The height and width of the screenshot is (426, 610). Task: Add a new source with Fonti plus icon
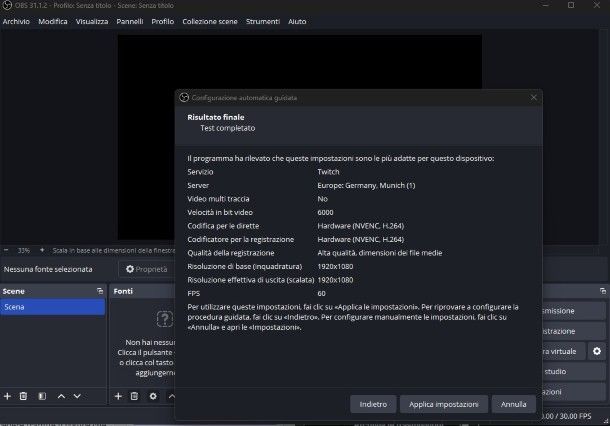point(118,396)
